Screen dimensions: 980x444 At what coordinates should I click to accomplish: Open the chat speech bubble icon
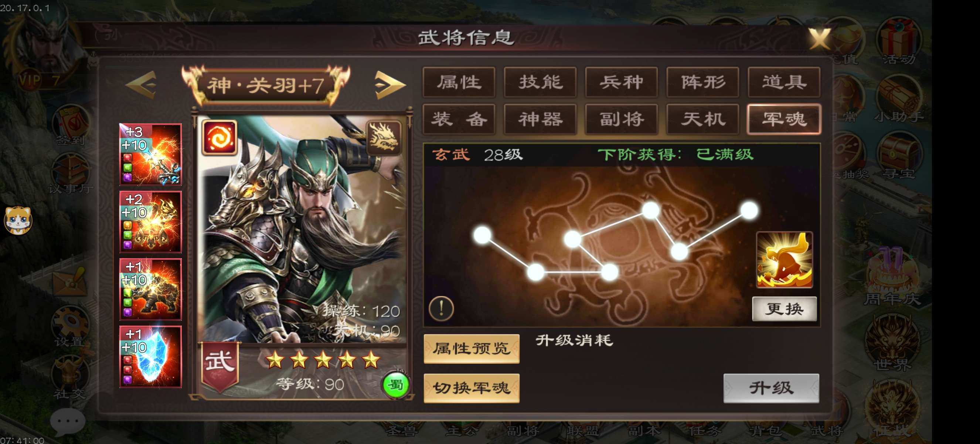point(68,421)
